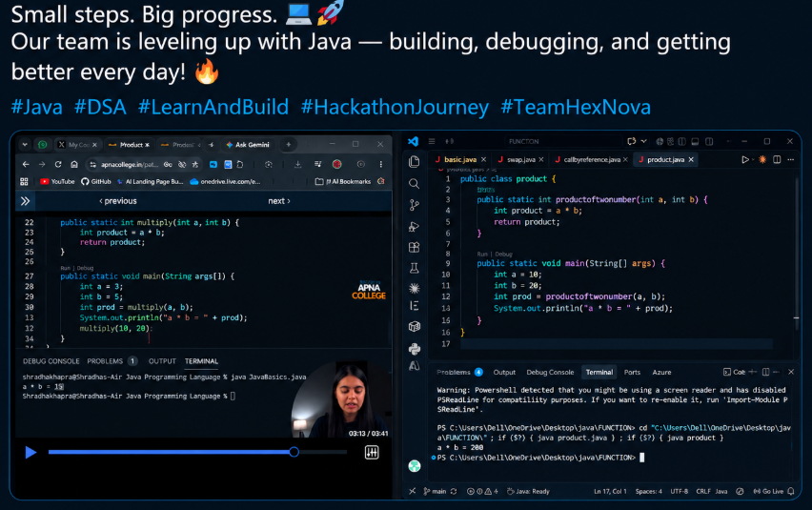The width and height of the screenshot is (812, 510).
Task: Open the Ports panel tab
Action: pos(632,373)
